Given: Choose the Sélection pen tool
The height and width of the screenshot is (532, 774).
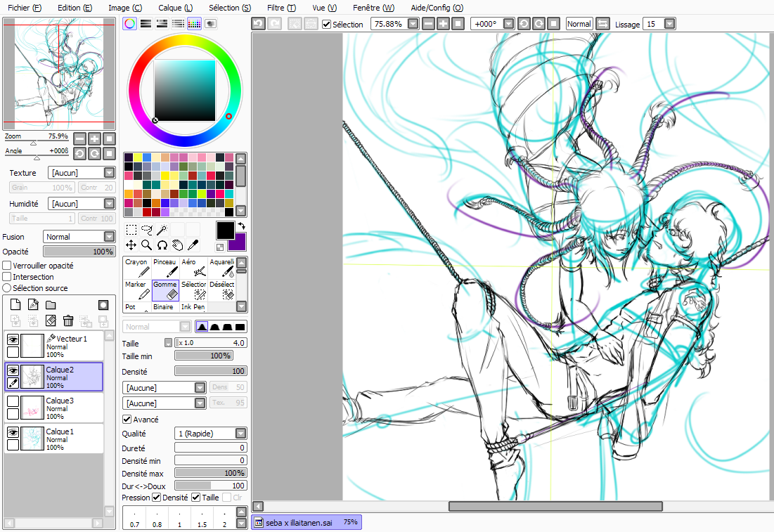Looking at the screenshot, I should (x=193, y=290).
